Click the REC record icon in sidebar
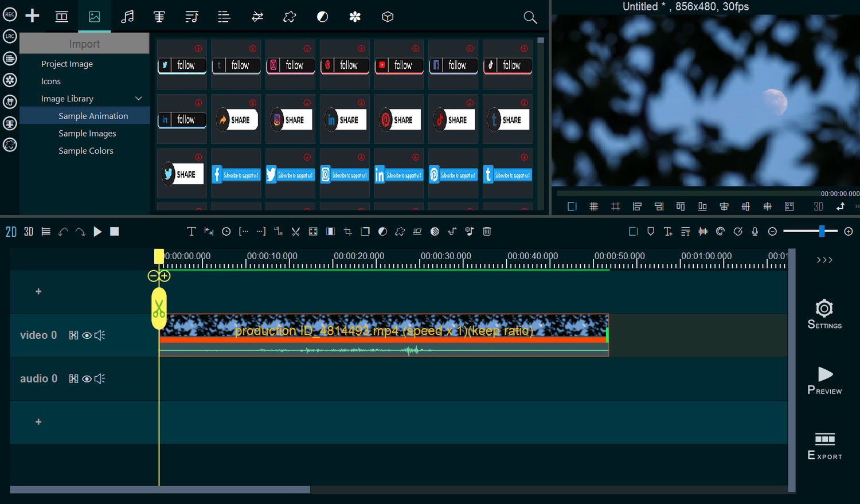 click(x=10, y=14)
